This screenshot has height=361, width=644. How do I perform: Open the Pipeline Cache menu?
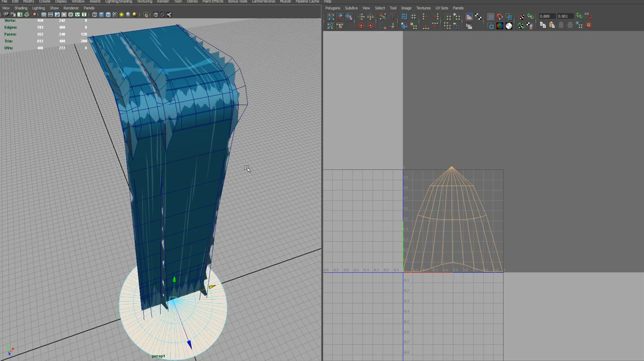point(307,2)
